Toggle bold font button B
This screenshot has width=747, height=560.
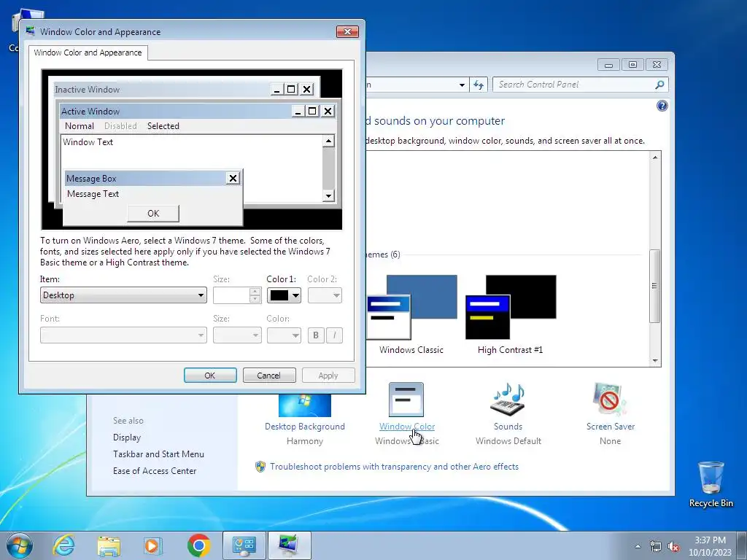[x=316, y=335]
